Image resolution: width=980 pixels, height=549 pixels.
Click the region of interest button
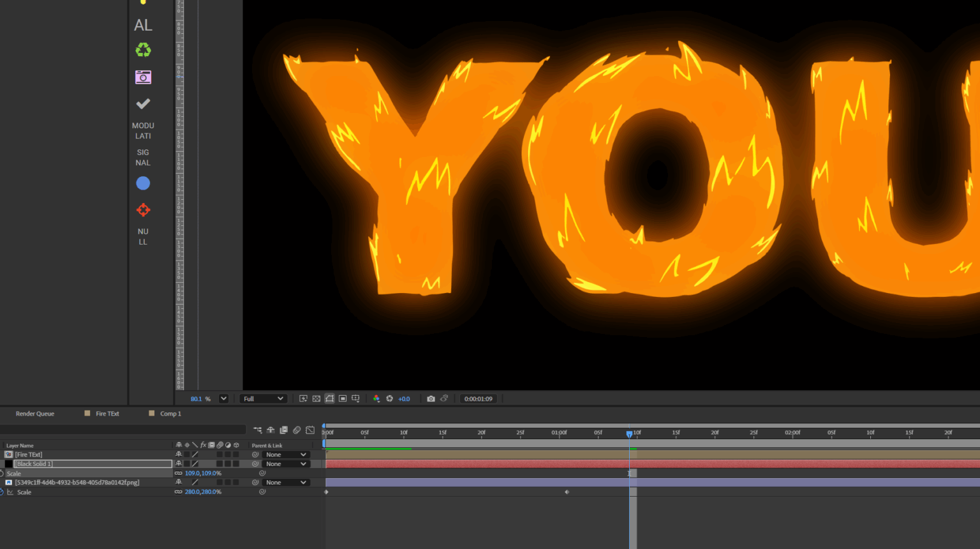[343, 398]
